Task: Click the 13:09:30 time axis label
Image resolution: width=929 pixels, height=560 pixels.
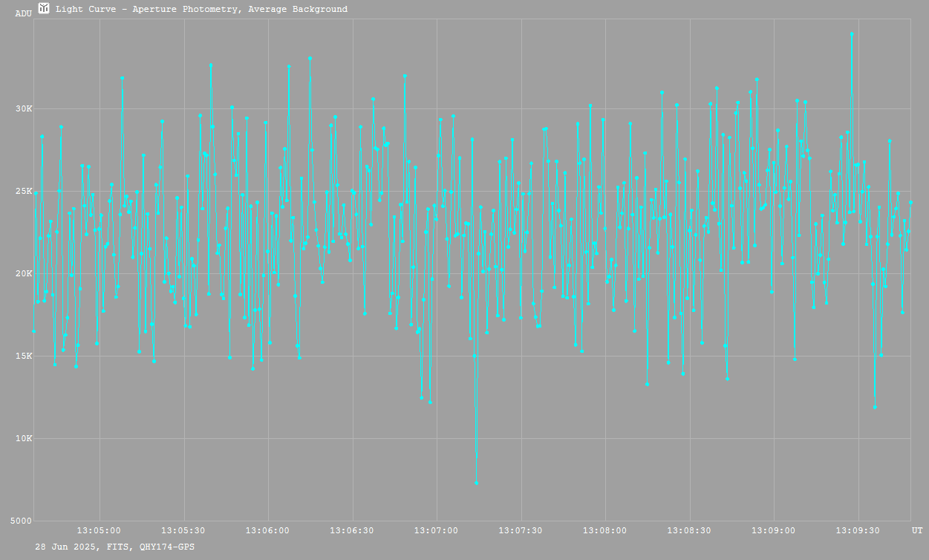Action: 858,531
